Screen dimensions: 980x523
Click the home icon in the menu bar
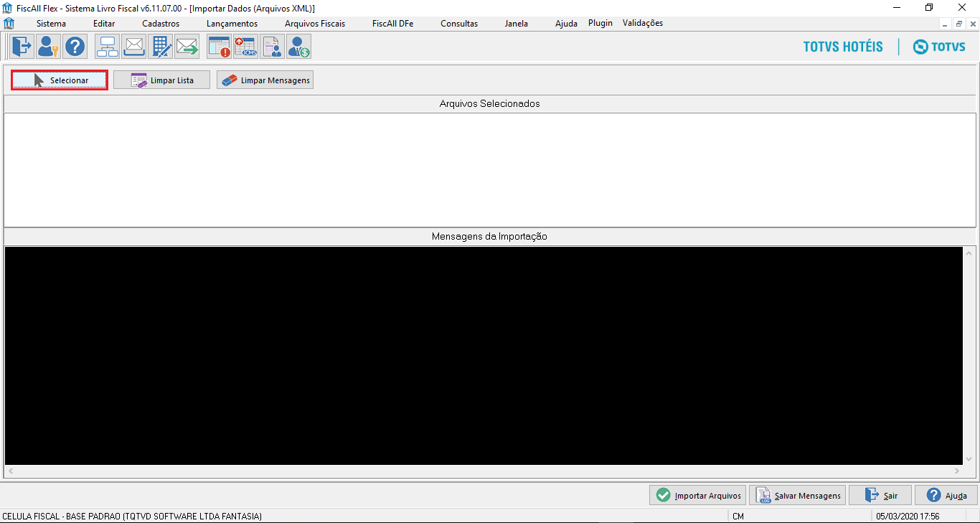pos(9,22)
